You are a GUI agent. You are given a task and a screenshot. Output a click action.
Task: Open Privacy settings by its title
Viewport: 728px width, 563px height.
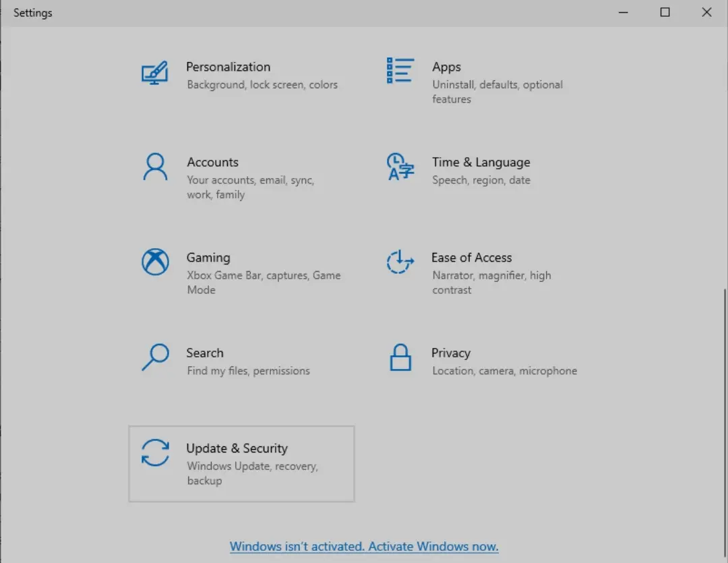451,353
